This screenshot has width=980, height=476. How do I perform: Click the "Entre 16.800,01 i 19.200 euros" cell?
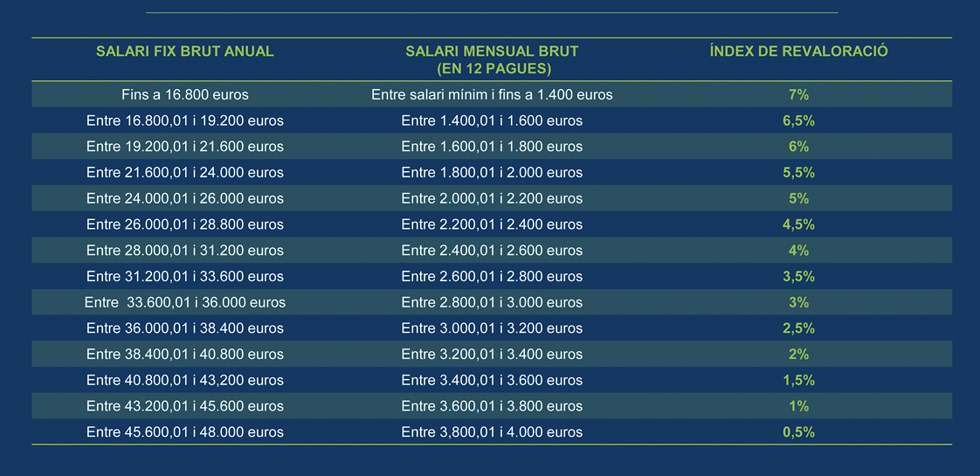[185, 121]
